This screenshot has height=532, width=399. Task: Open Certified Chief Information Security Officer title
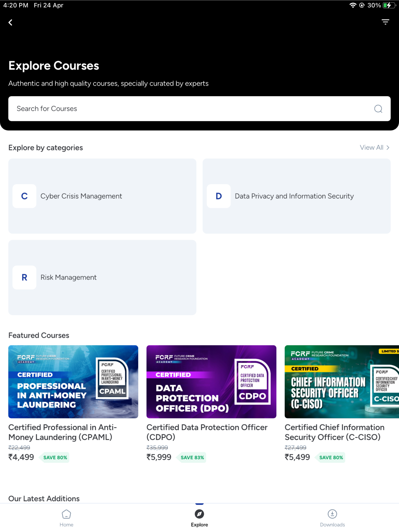coord(335,432)
